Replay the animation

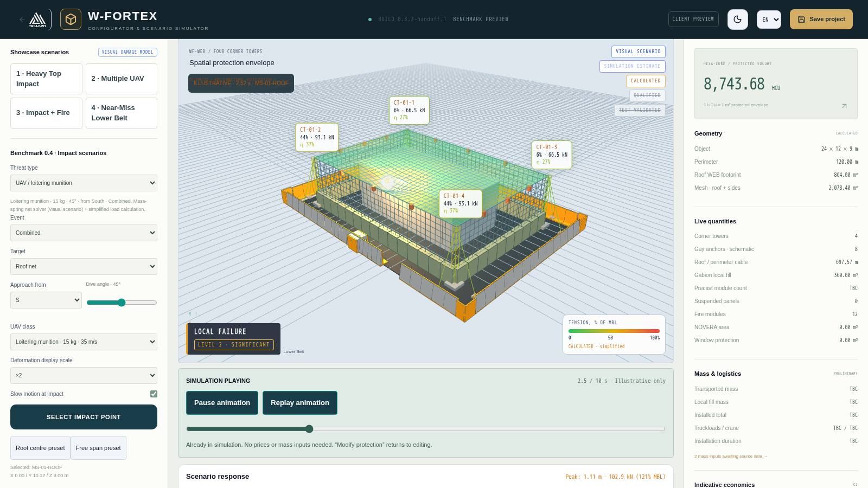[300, 403]
